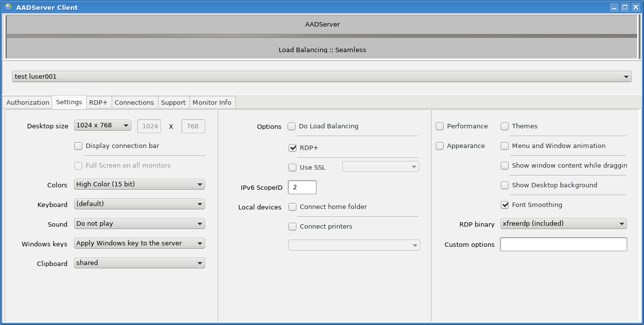Expand the test luser001 profile selector
The width and height of the screenshot is (644, 325).
[322, 77]
